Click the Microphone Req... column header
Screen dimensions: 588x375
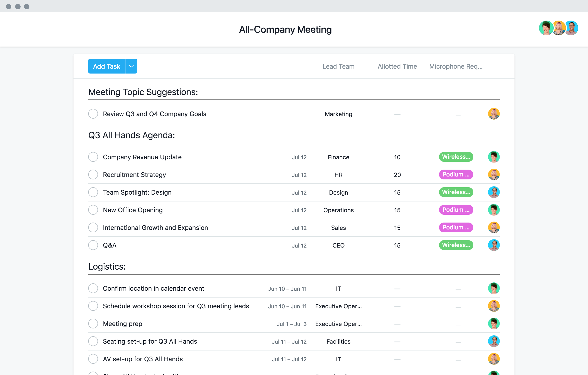tap(455, 66)
